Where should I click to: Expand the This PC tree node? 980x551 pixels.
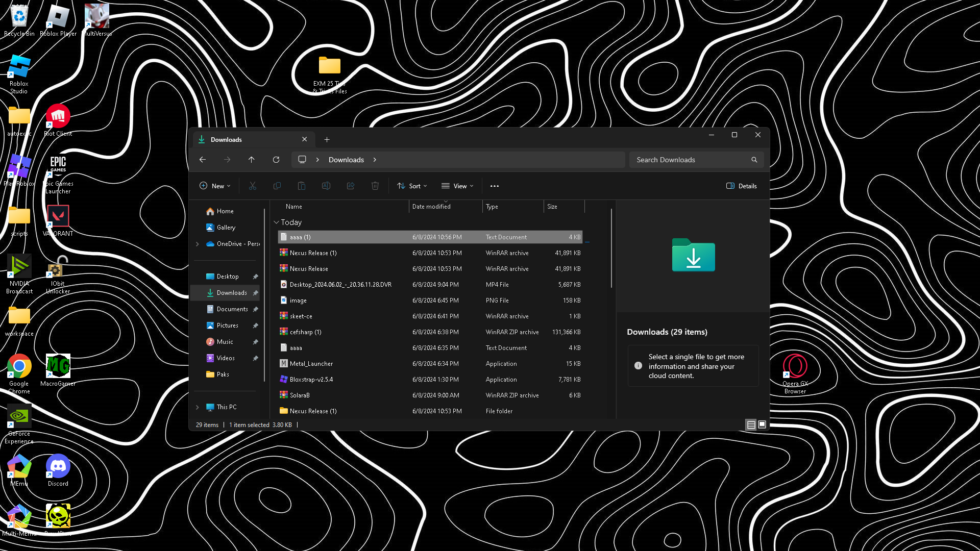tap(198, 407)
